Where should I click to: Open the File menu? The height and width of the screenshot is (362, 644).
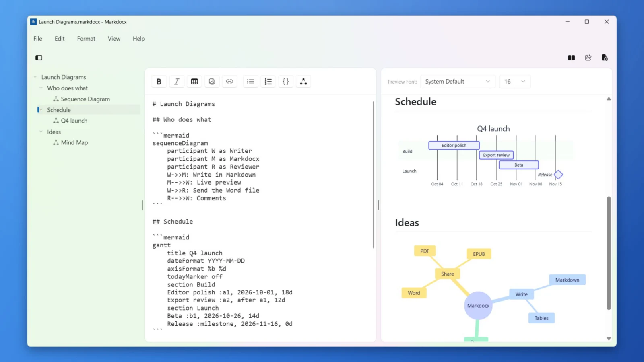point(38,39)
